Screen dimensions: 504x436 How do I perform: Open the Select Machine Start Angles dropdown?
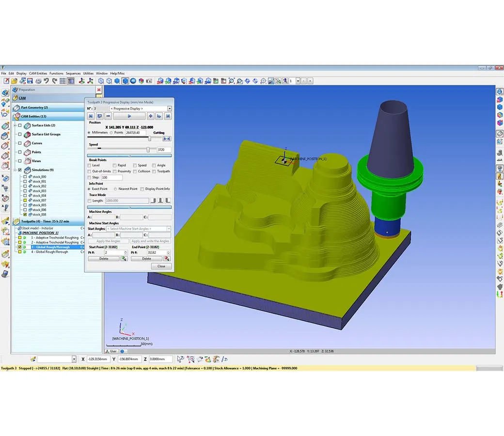pyautogui.click(x=168, y=228)
